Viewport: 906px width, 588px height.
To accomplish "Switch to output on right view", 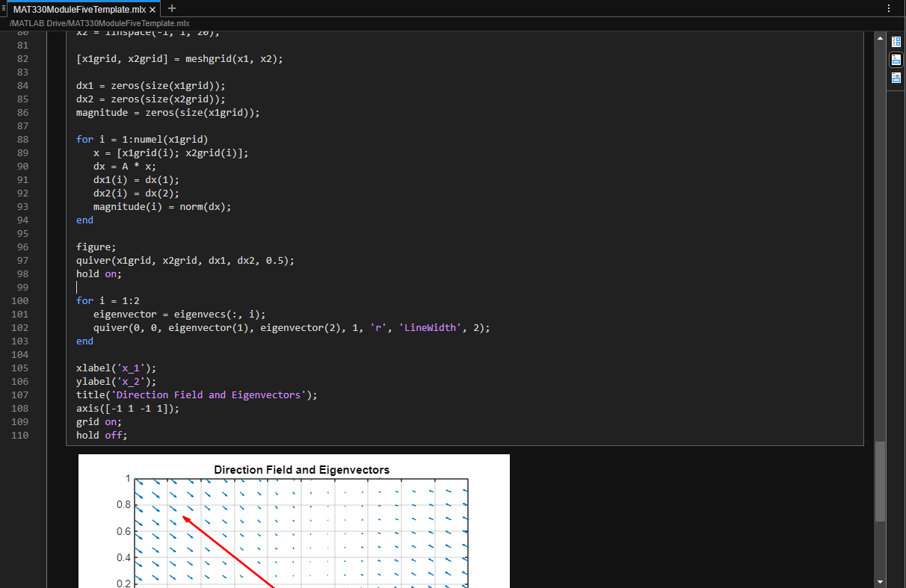I will 896,42.
